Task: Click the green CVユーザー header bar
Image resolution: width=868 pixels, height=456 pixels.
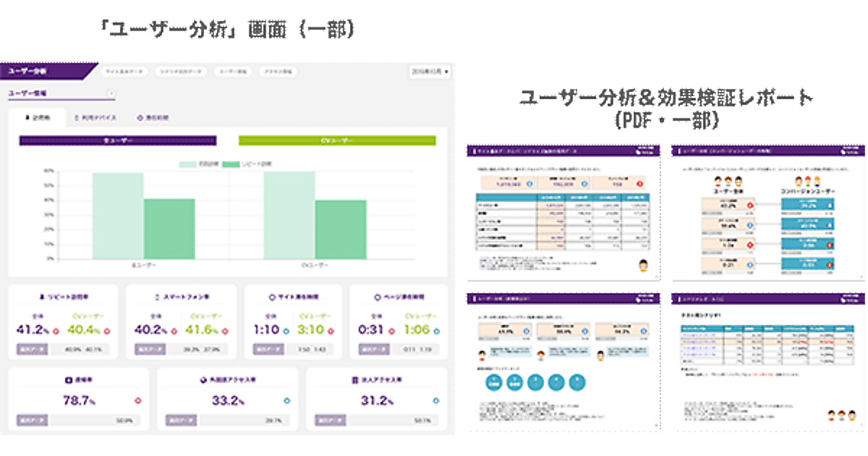Action: pyautogui.click(x=337, y=141)
